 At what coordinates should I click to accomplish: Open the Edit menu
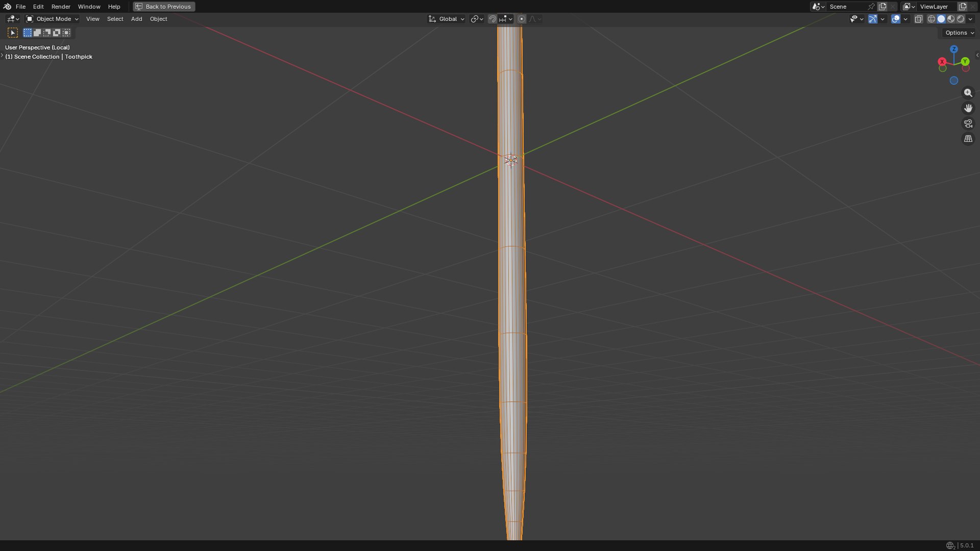[x=38, y=7]
